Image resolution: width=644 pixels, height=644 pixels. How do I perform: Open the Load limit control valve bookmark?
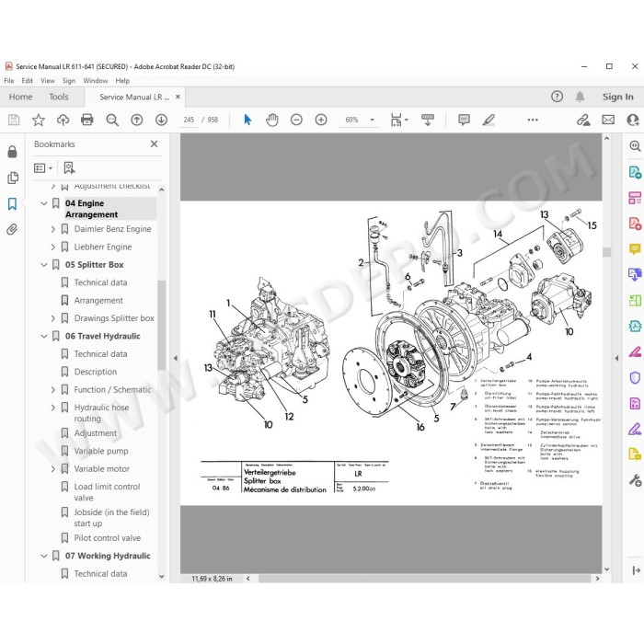[107, 492]
